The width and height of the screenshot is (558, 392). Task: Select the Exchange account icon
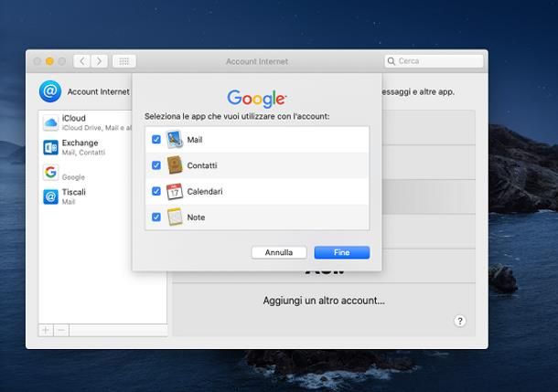point(50,147)
